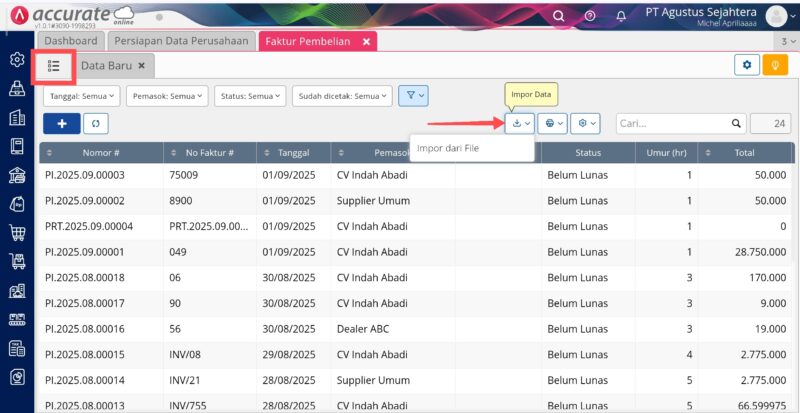
Task: Expand the Tanggal filter dropdown
Action: point(81,96)
